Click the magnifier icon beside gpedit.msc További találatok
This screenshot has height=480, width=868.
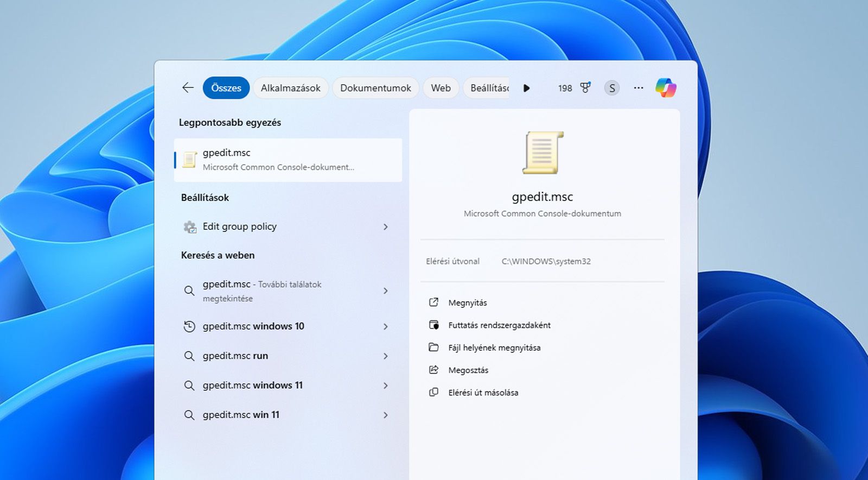pos(189,291)
